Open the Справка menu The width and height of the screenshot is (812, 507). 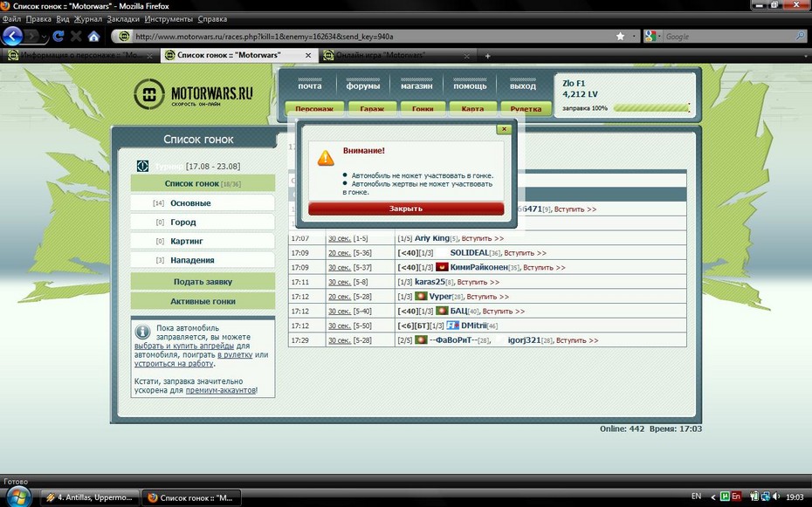click(212, 19)
